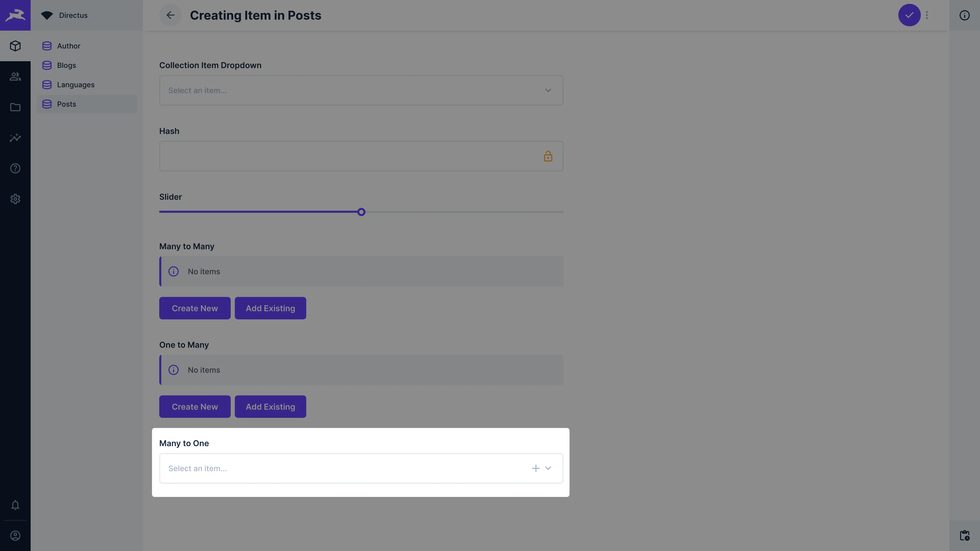Click Add Existing under One to Many

[x=271, y=407]
